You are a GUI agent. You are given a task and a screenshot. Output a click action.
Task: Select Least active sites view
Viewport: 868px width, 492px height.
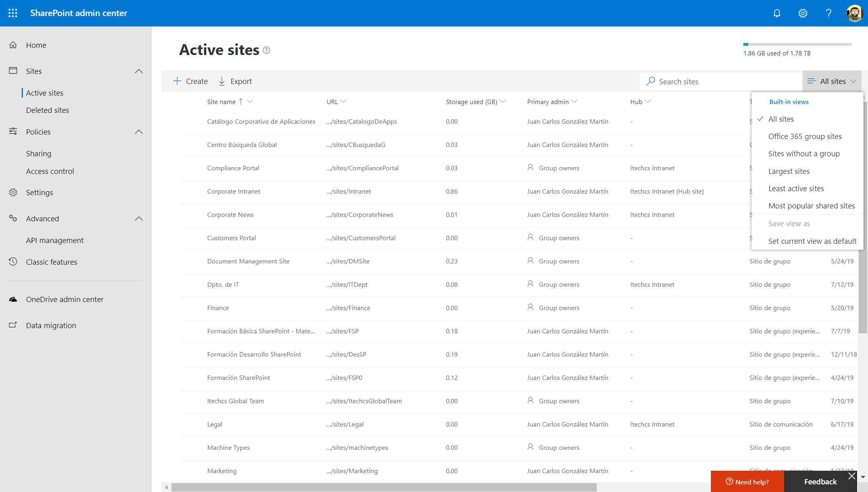pyautogui.click(x=796, y=188)
